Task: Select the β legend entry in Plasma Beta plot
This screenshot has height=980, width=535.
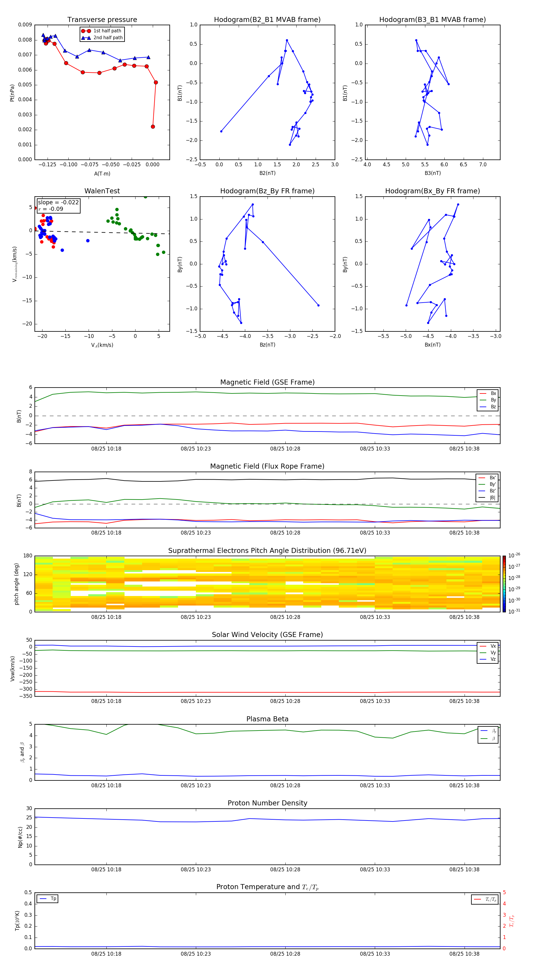Action: pos(488,739)
